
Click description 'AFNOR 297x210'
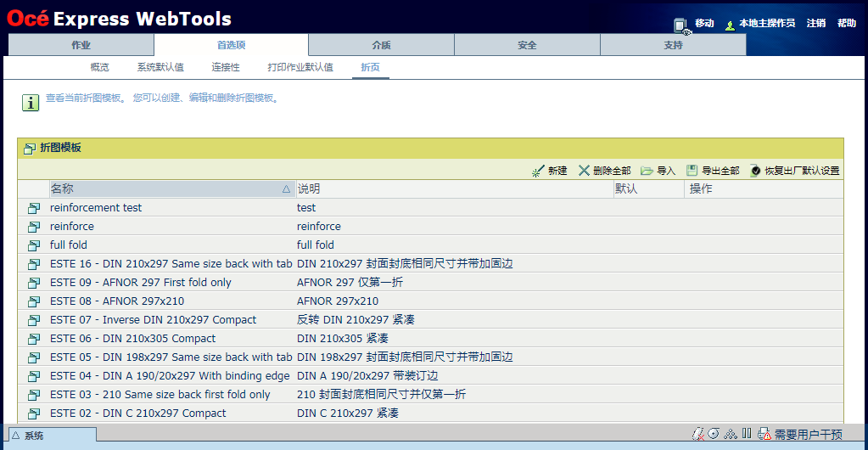click(x=338, y=301)
